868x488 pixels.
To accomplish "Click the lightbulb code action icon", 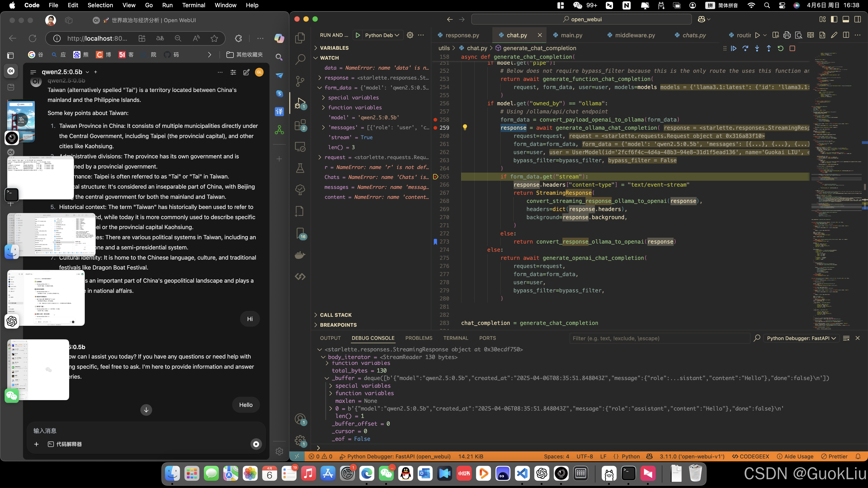I will click(x=465, y=127).
